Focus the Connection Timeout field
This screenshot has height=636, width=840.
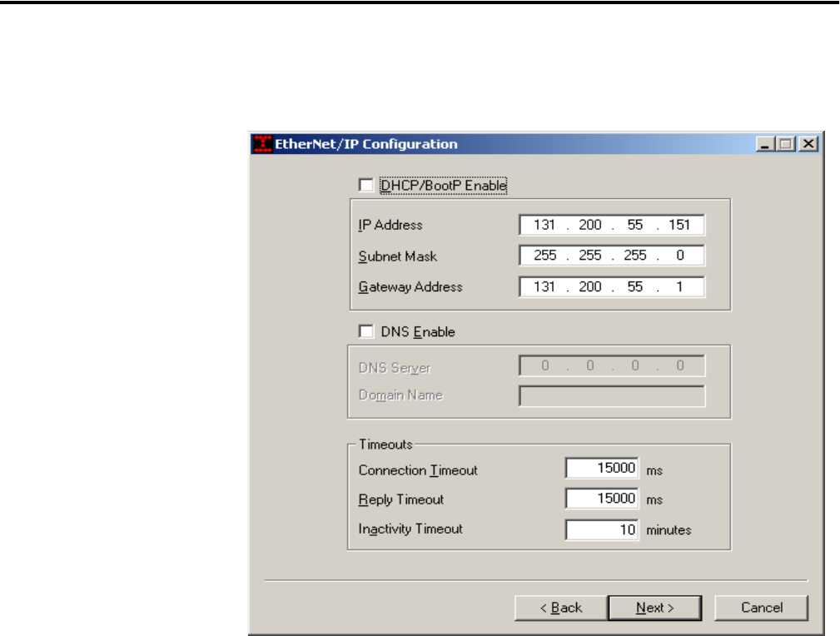(x=602, y=469)
